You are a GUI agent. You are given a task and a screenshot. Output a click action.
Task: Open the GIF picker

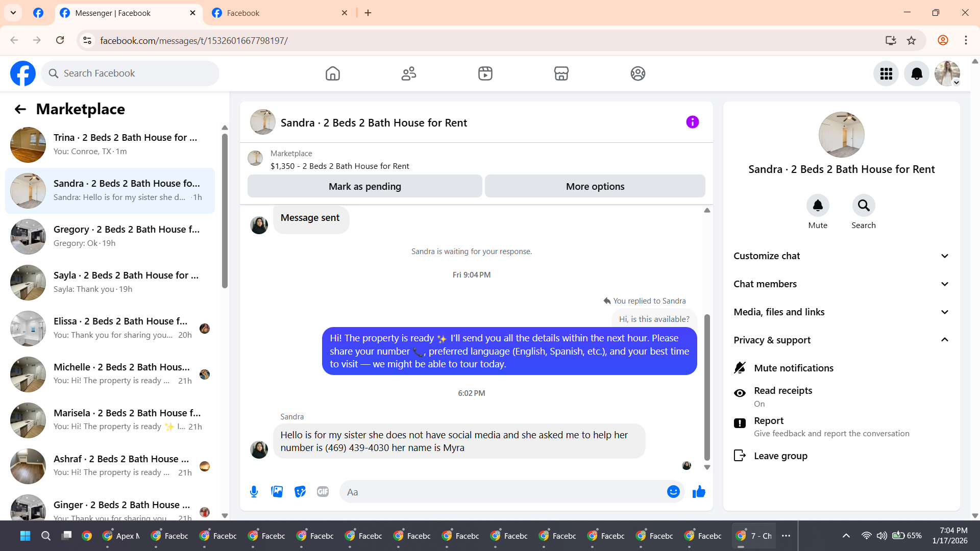(323, 492)
